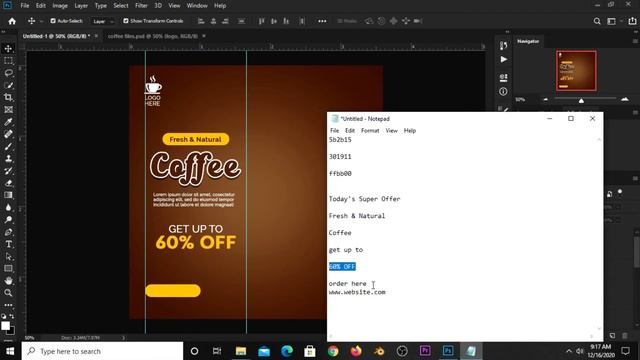Select the Eyedropper tool
Screen dimensions: 640x360
[x=8, y=122]
